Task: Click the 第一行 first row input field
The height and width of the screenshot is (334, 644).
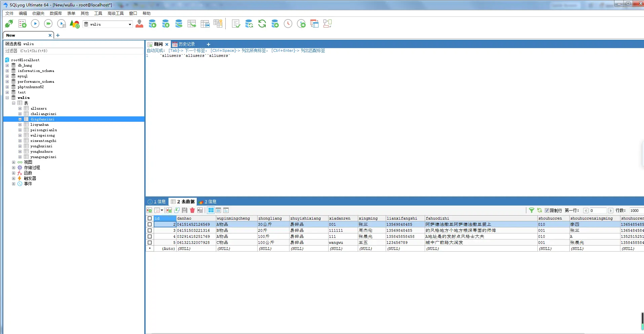Action: [598, 211]
